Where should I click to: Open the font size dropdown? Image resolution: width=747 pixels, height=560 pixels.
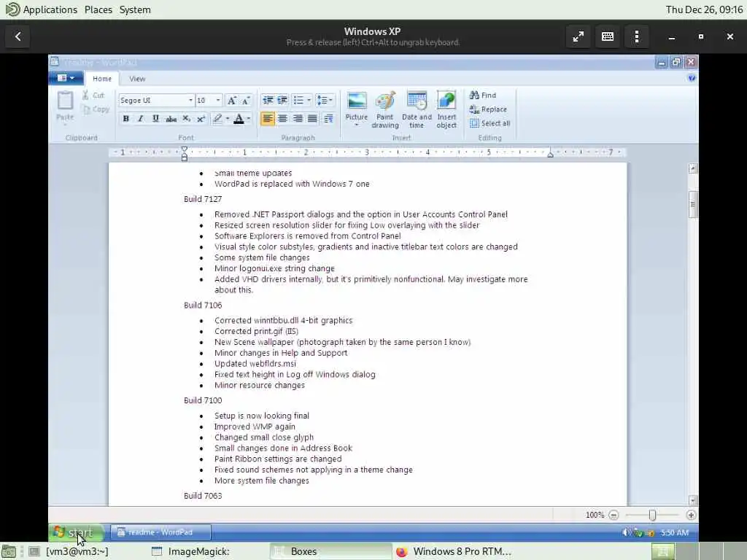[218, 101]
